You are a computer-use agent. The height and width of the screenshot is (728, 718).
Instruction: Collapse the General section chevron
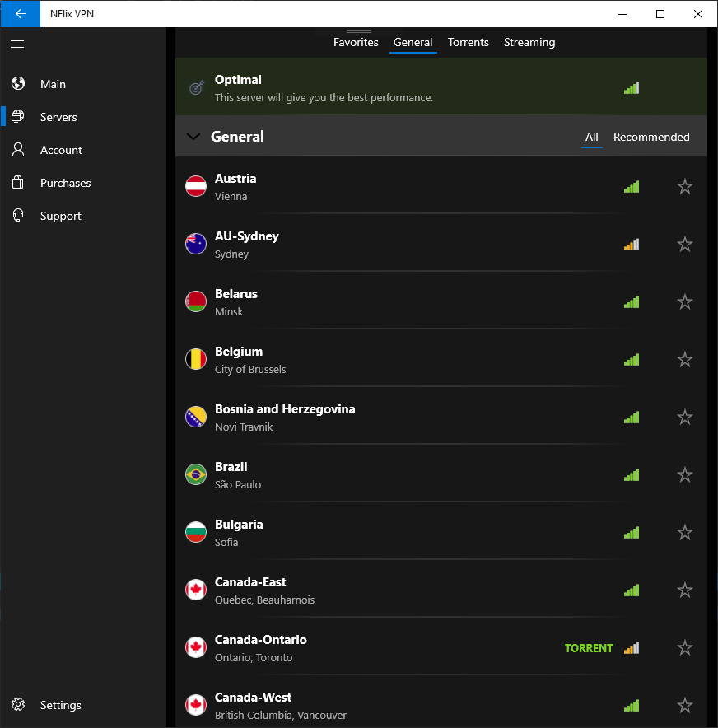coord(193,137)
